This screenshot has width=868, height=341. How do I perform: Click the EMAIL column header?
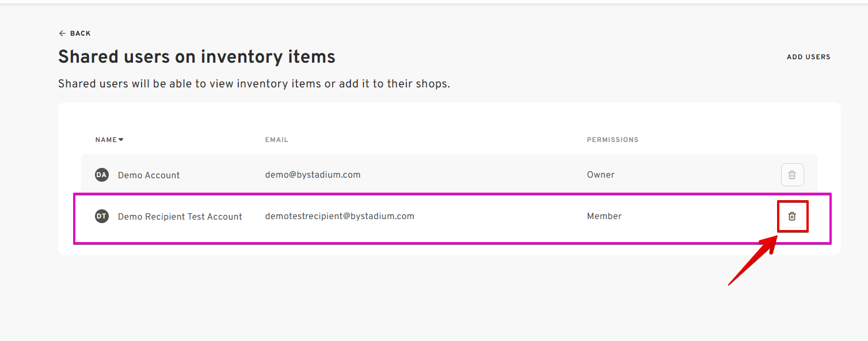pos(277,140)
